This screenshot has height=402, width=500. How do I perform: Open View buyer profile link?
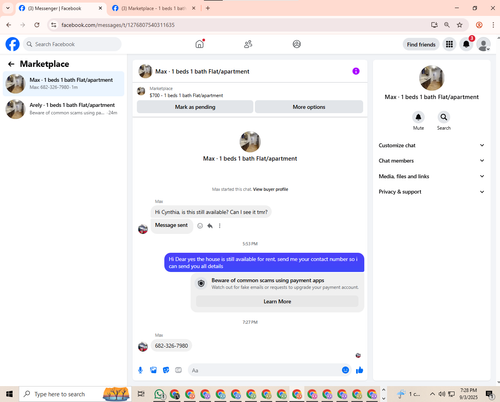pyautogui.click(x=270, y=189)
